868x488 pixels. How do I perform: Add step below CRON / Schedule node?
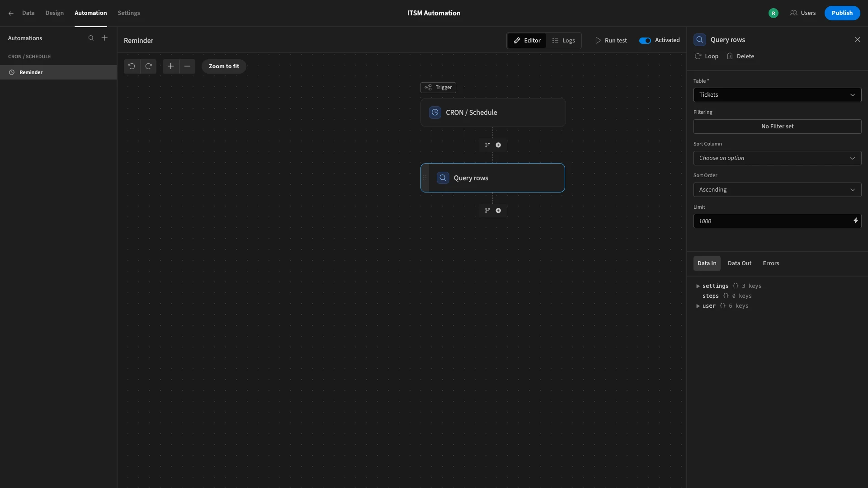tap(498, 145)
